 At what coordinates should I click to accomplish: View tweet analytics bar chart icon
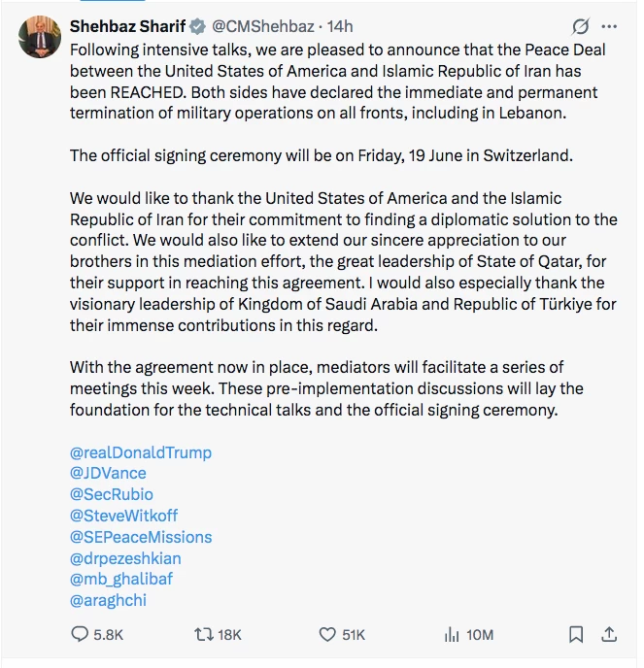(x=452, y=635)
